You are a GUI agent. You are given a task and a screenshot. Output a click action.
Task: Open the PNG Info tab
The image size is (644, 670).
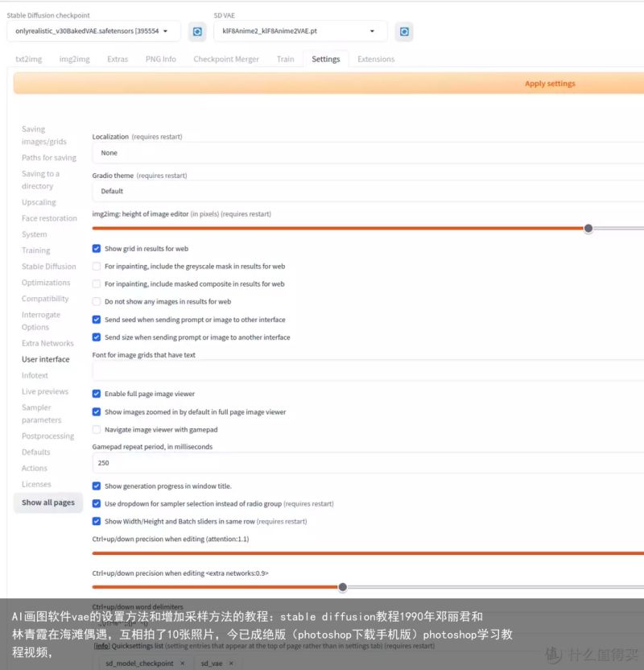160,59
